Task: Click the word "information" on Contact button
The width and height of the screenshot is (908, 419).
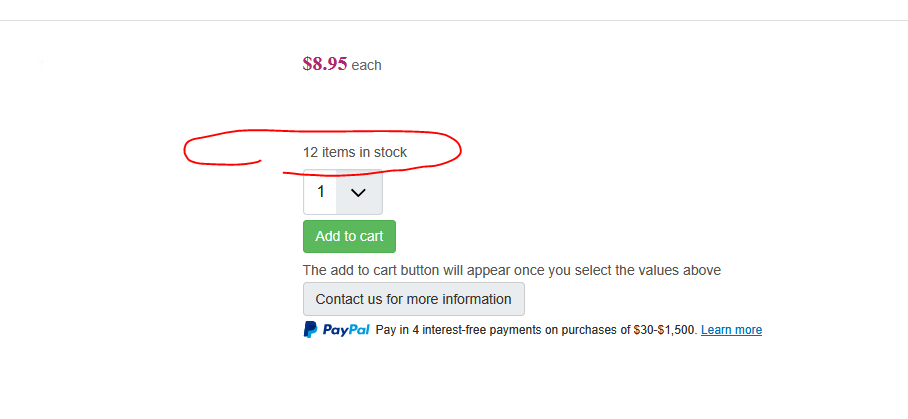Action: tap(477, 299)
